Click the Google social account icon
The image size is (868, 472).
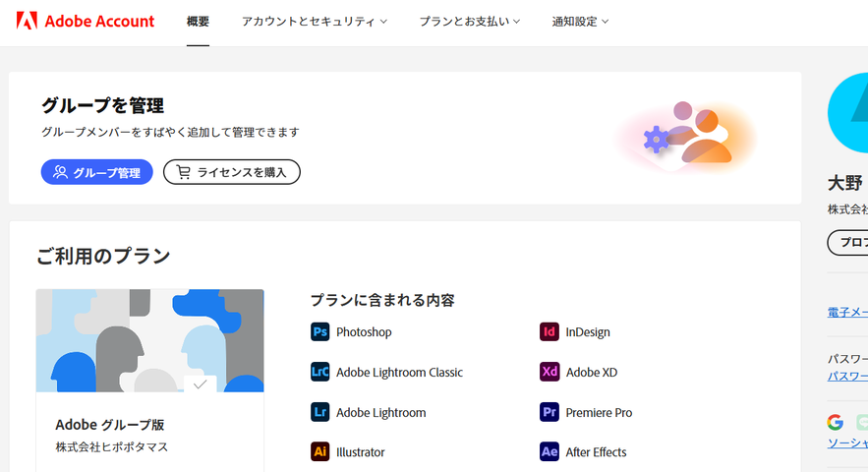(836, 422)
